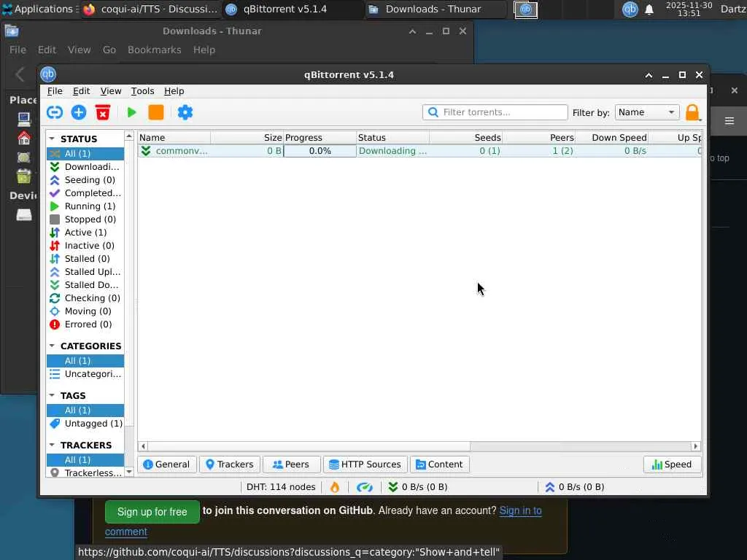Click the red Remove torrent trash icon

coord(103,112)
